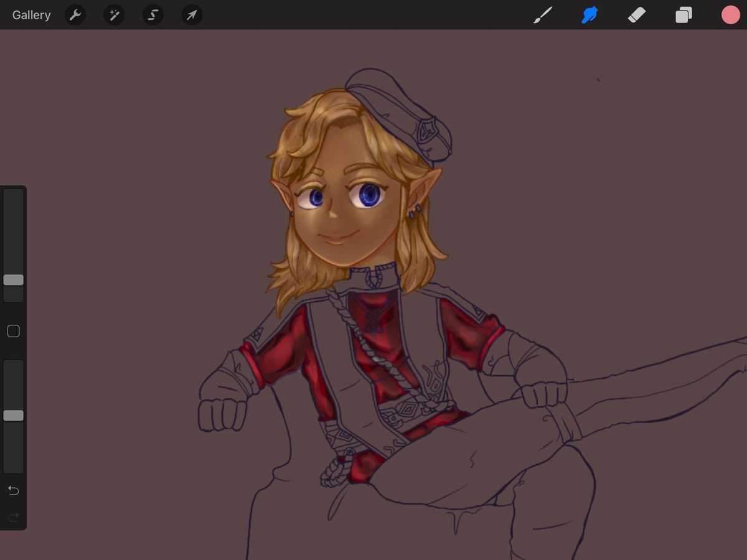Select the Brush tool
Screen dimensions: 747x560
543,15
